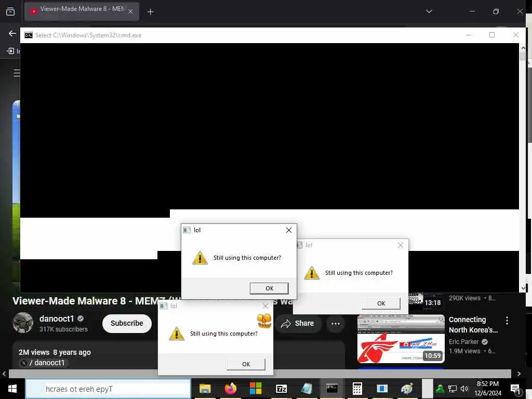Open the blue window app taskbar icon
Viewport: 532px width, 399px height.
(x=382, y=389)
